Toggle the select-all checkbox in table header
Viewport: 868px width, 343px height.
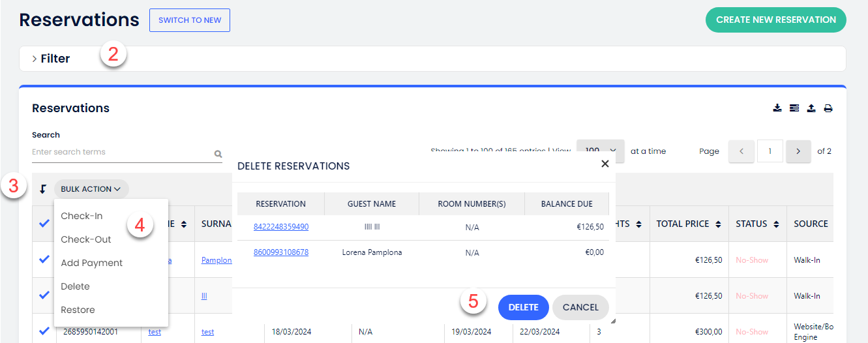pos(44,224)
